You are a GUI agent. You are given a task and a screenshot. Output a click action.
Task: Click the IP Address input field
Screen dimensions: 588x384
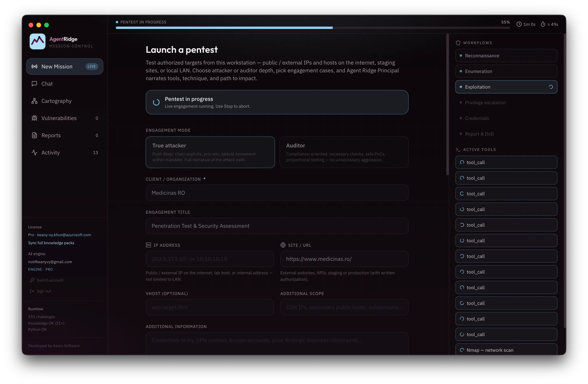(210, 259)
